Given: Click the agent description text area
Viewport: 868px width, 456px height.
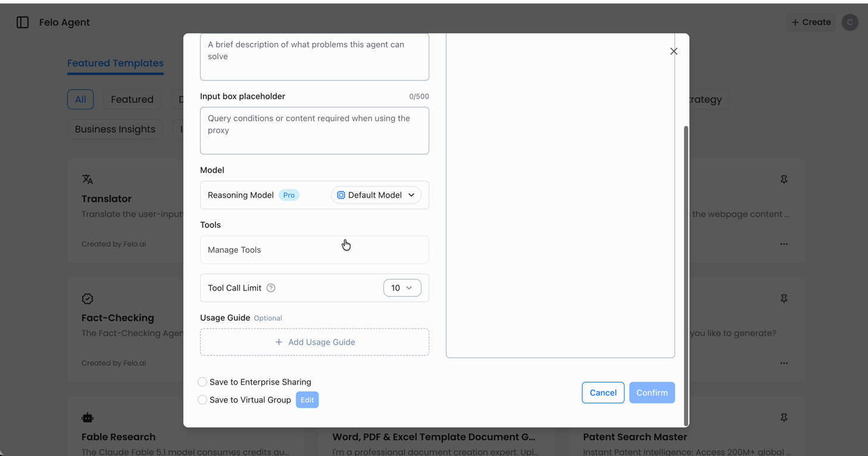Looking at the screenshot, I should 314,57.
